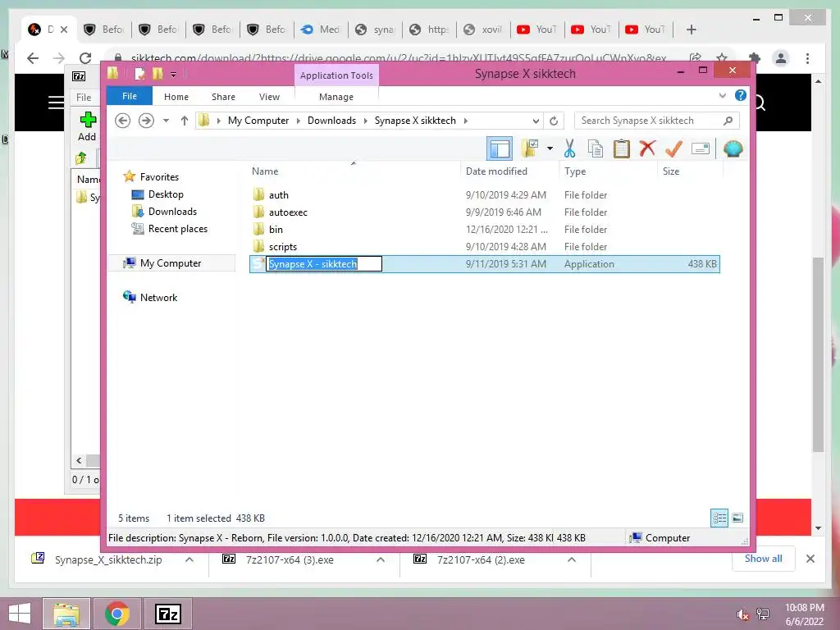The image size is (840, 630).
Task: Click the Paste clipboard icon
Action: (x=622, y=148)
